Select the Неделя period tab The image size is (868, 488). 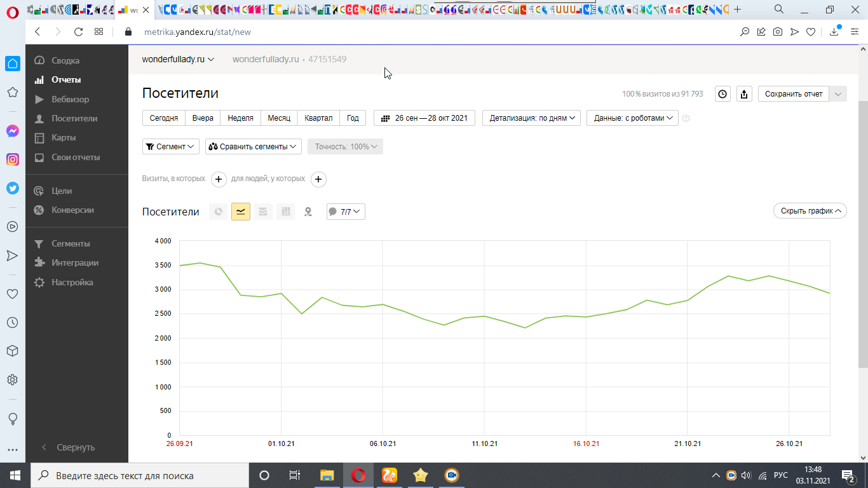pyautogui.click(x=240, y=118)
